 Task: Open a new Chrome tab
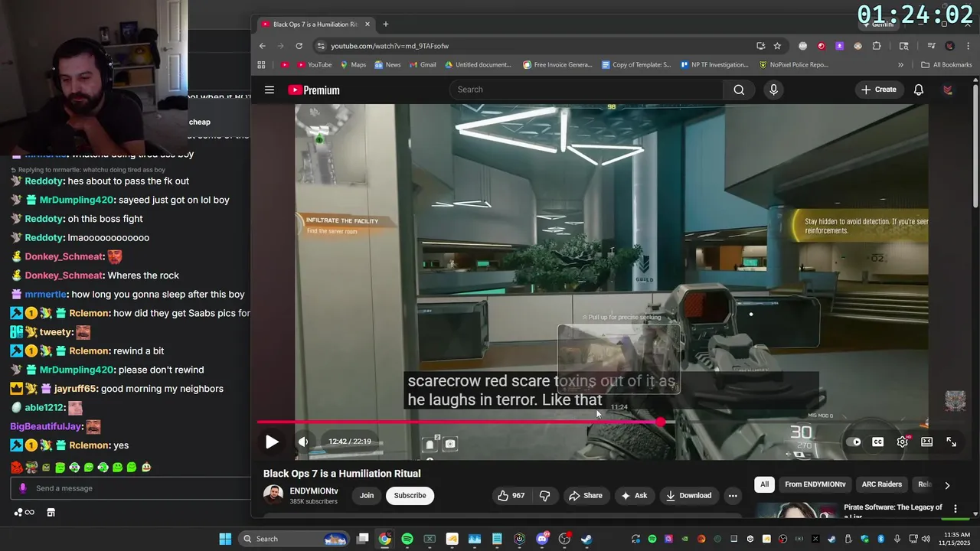coord(385,24)
